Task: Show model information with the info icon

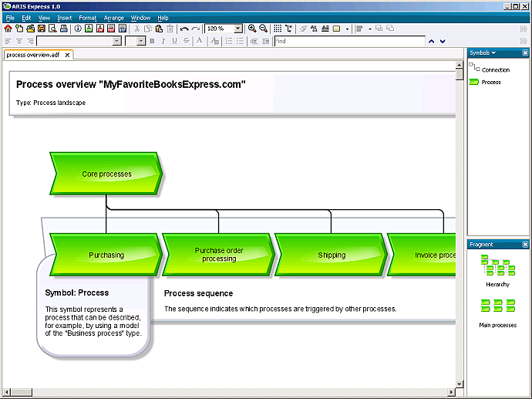Action: pos(78,29)
